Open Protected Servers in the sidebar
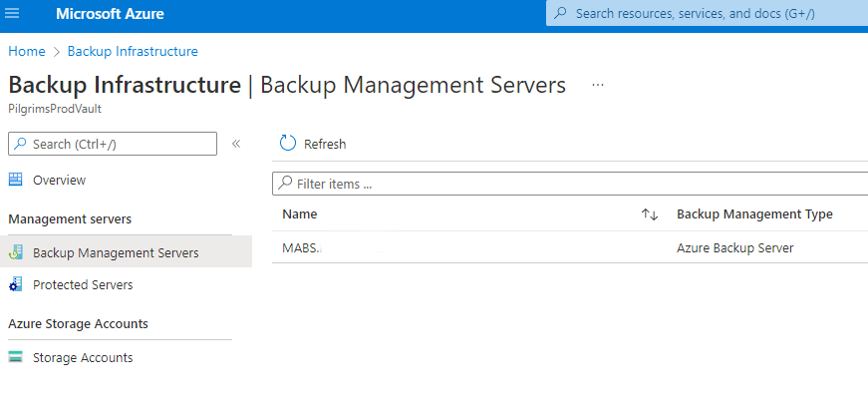 click(83, 284)
